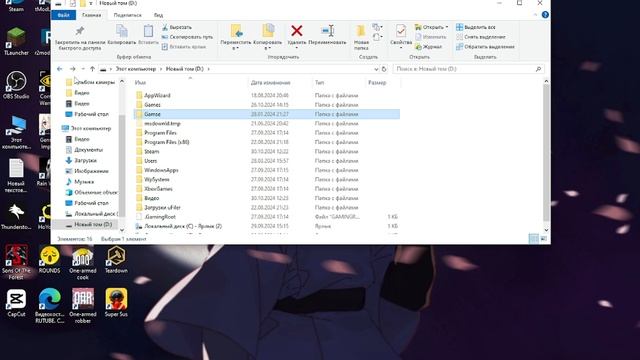Select the Super Sus desktop icon
This screenshot has height=360, width=640.
click(116, 302)
